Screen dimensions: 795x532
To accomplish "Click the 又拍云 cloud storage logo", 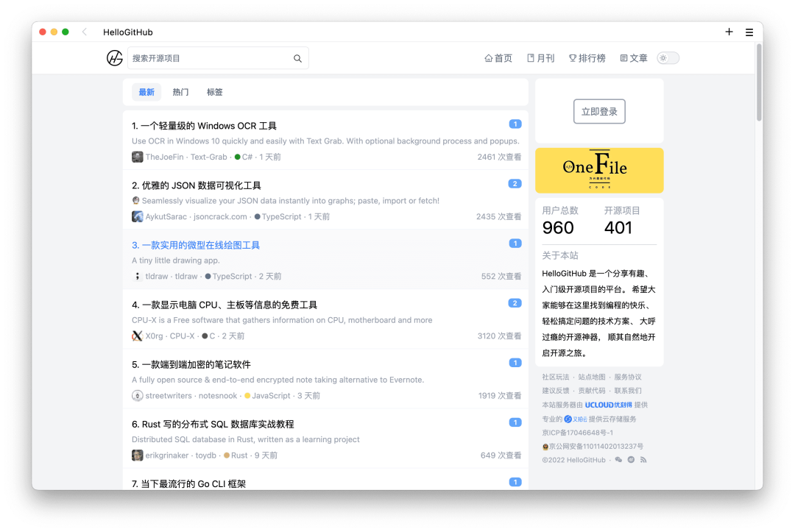I will (576, 419).
